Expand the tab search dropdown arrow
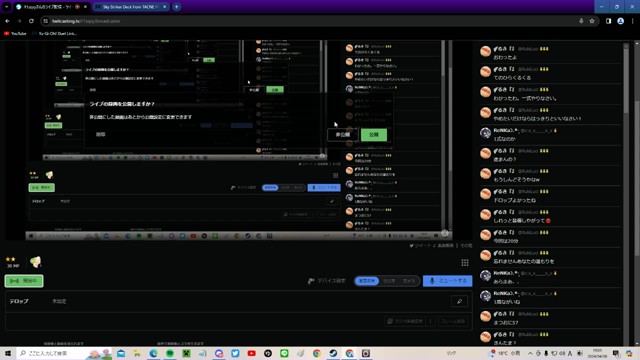Image resolution: width=640 pixels, height=360 pixels. click(x=7, y=7)
